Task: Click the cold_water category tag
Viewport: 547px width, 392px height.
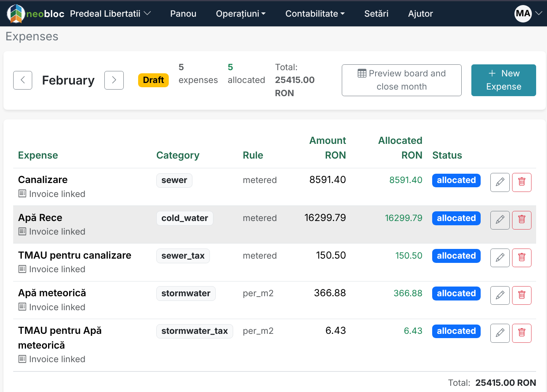Action: coord(185,218)
